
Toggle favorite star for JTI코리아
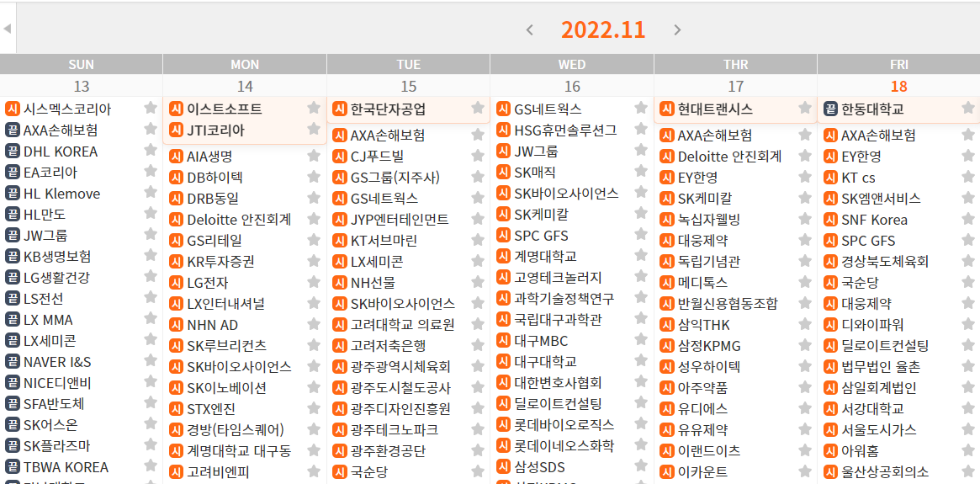[314, 129]
